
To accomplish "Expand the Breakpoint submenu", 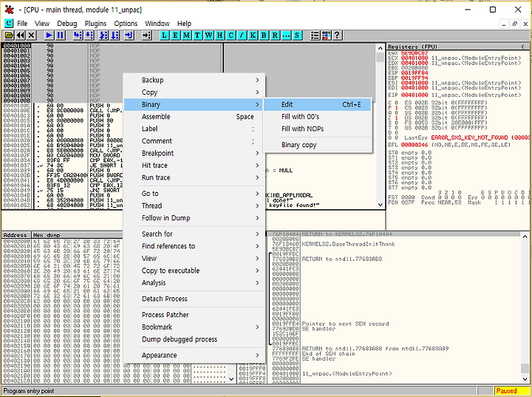I will pyautogui.click(x=194, y=153).
